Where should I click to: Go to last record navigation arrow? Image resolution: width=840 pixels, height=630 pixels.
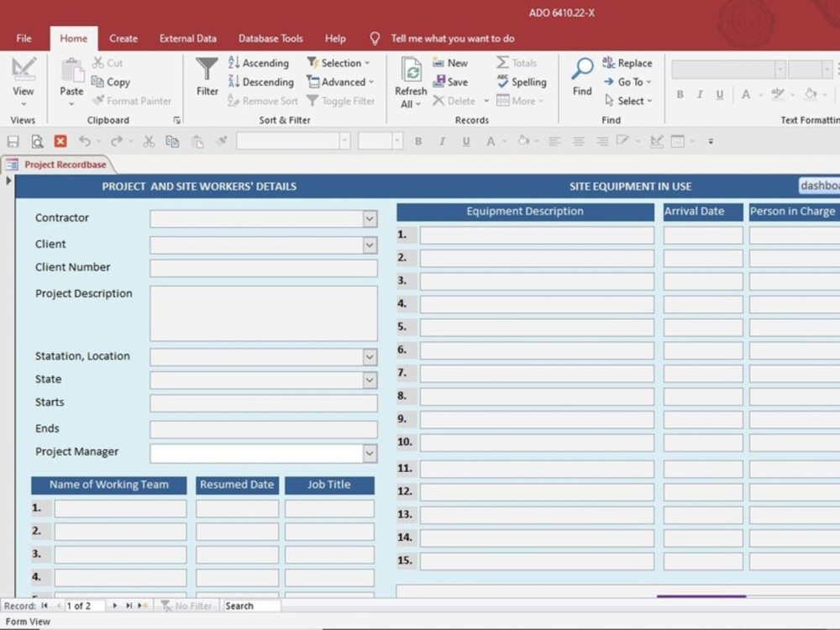pyautogui.click(x=129, y=606)
